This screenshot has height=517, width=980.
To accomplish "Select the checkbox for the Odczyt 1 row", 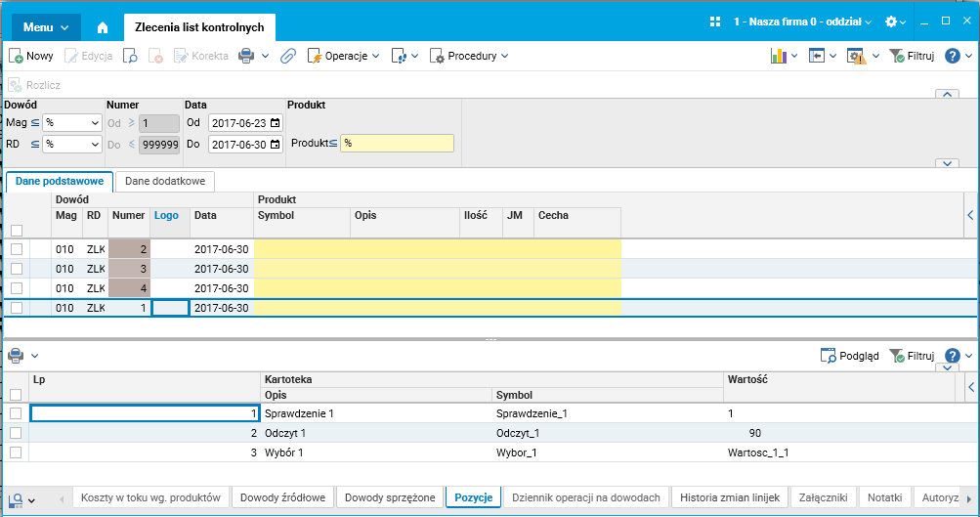I will [16, 433].
